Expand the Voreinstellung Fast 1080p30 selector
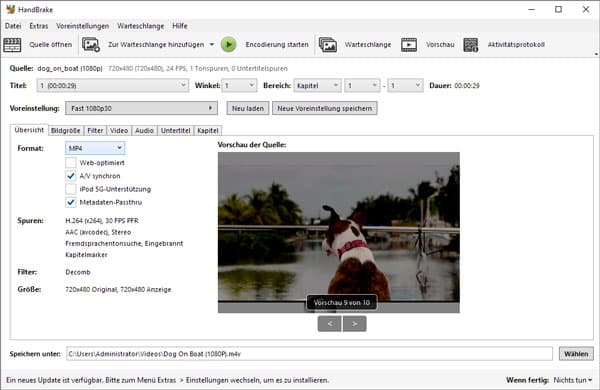 142,108
